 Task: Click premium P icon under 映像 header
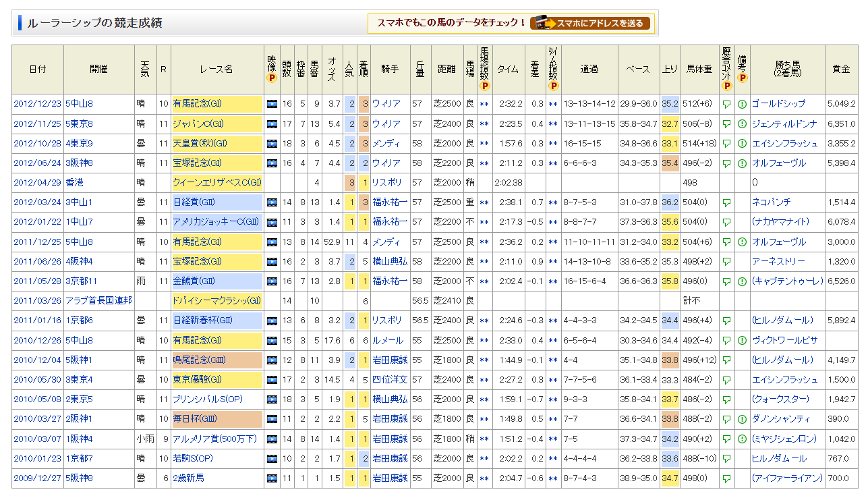[x=272, y=78]
